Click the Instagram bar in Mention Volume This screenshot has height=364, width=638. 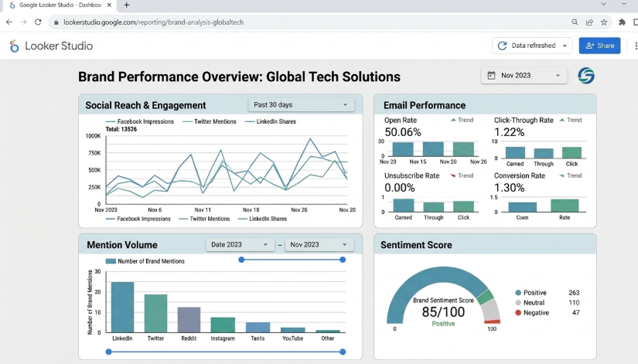tap(223, 325)
